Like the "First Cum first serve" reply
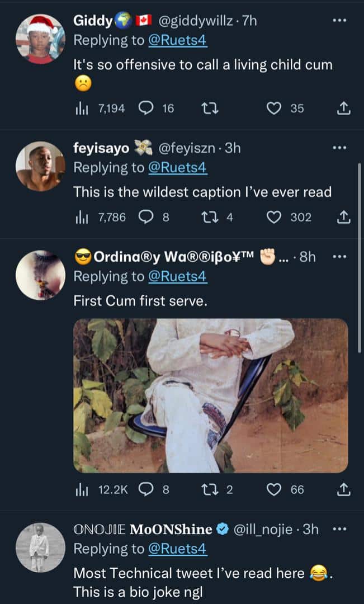The height and width of the screenshot is (604, 364). (x=273, y=490)
